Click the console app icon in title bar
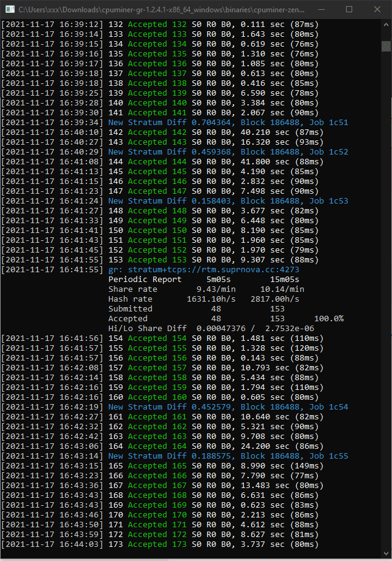The image size is (392, 561). tap(10, 9)
